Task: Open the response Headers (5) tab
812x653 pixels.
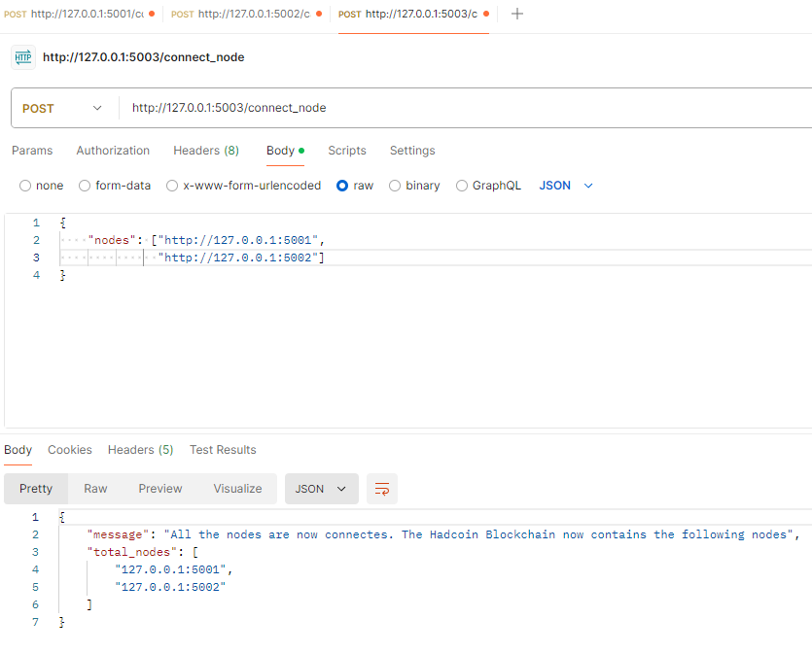Action: click(x=140, y=450)
